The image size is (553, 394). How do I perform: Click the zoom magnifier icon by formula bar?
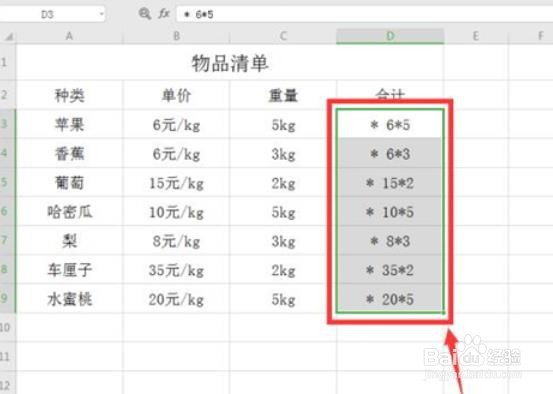point(145,14)
